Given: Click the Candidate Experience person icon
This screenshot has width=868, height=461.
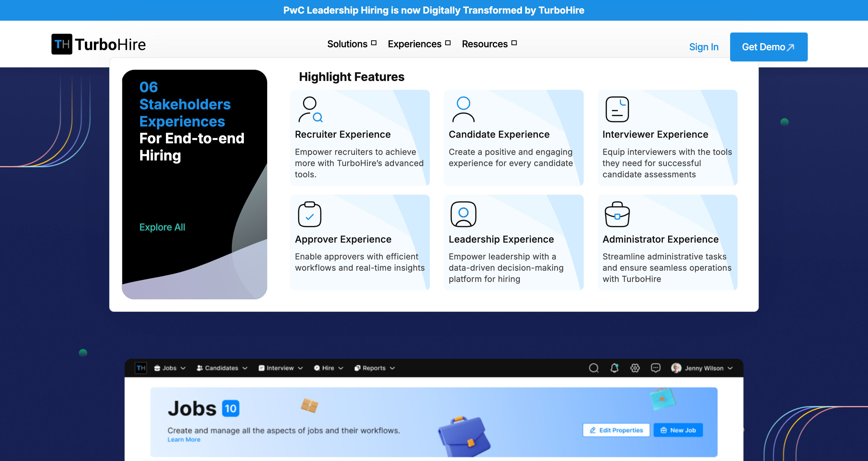Looking at the screenshot, I should click(463, 109).
